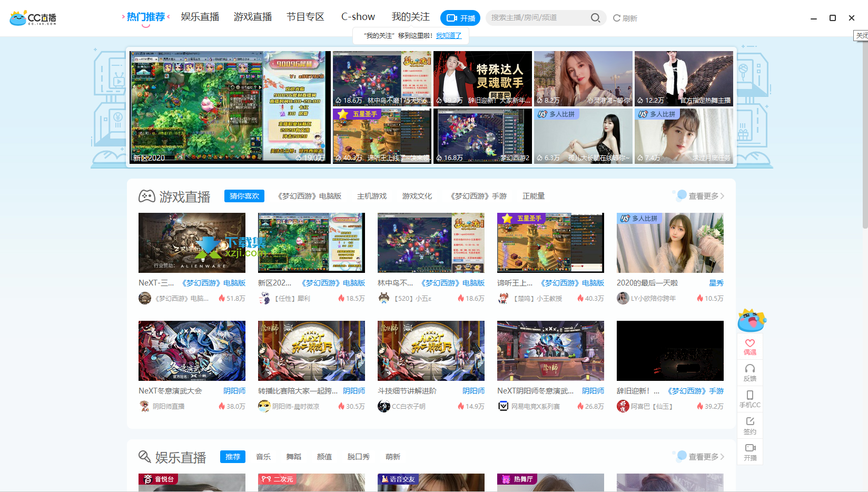Click avatar of 【任性】犀利

coord(264,298)
